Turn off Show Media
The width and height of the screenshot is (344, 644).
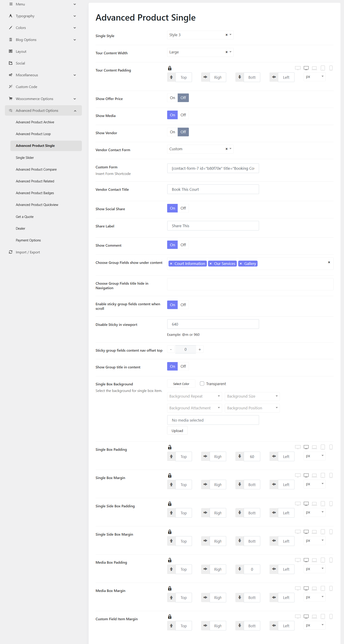coord(183,115)
